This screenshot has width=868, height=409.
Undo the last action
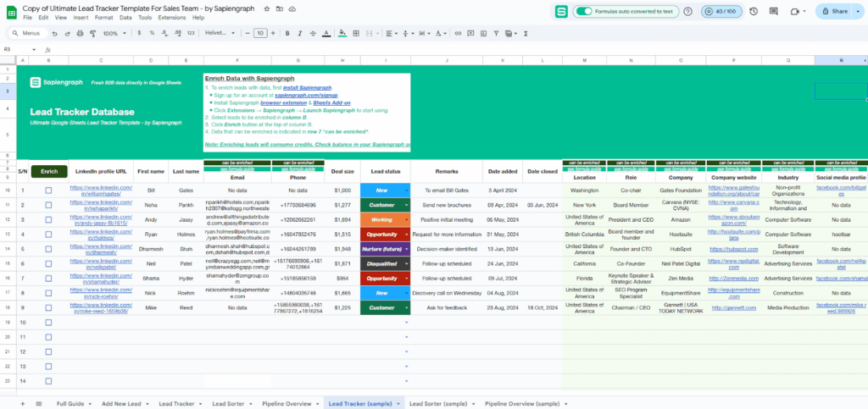pyautogui.click(x=54, y=33)
